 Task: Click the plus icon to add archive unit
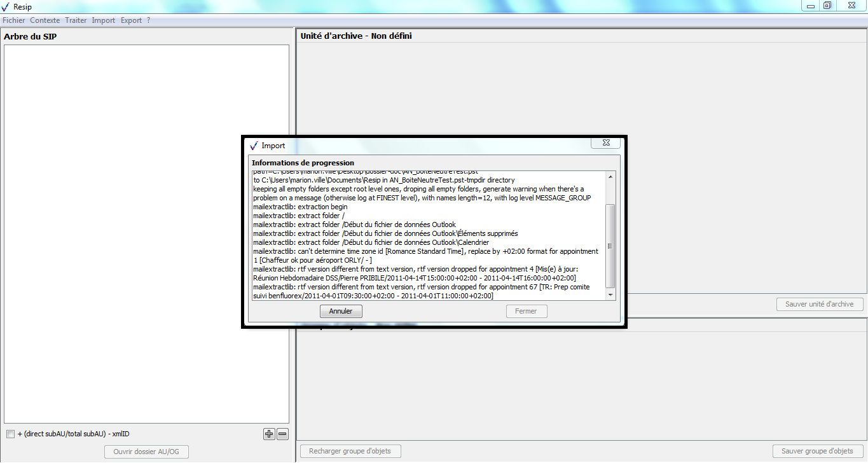(269, 434)
